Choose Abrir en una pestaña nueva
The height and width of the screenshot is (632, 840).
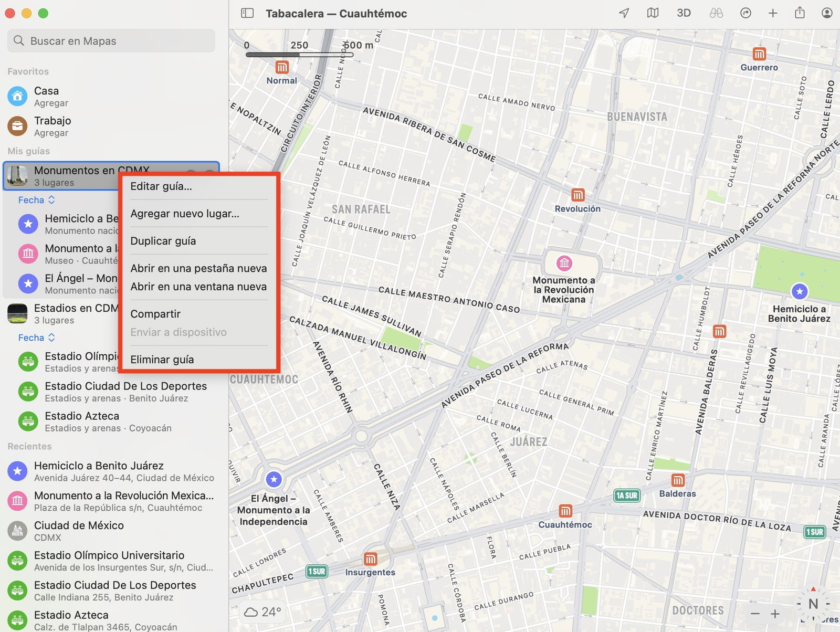coord(198,268)
